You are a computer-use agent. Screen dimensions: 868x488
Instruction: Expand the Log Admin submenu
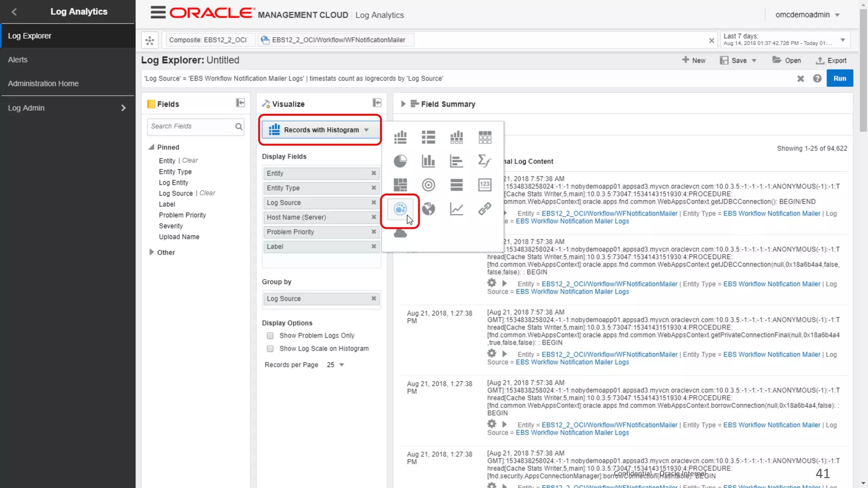[123, 108]
